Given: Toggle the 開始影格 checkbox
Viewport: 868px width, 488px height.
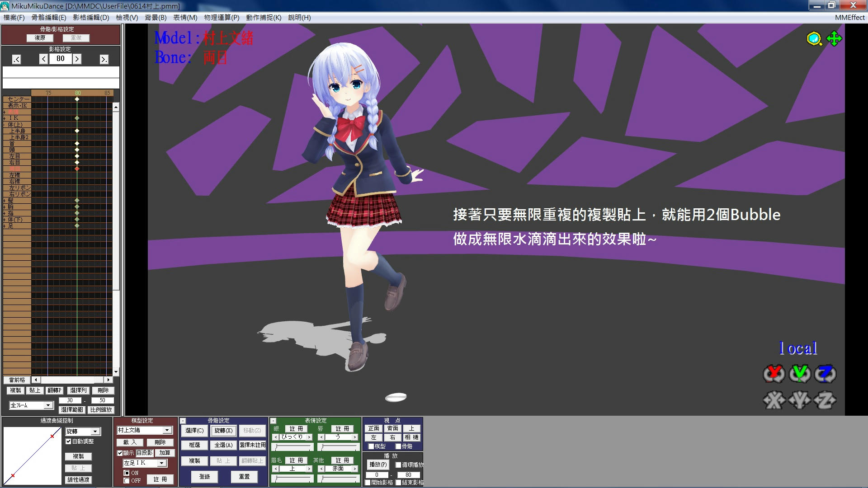Looking at the screenshot, I should point(368,483).
